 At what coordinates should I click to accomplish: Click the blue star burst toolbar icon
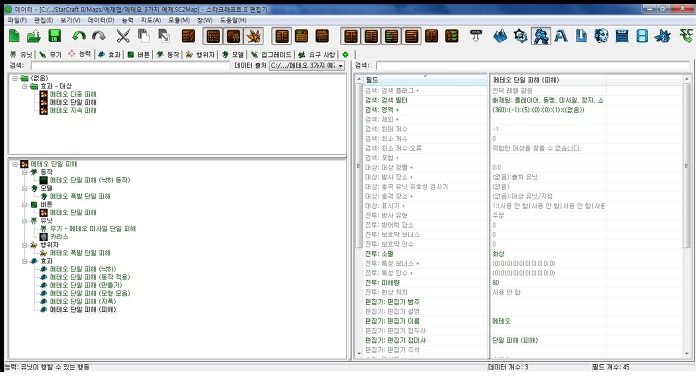[662, 36]
